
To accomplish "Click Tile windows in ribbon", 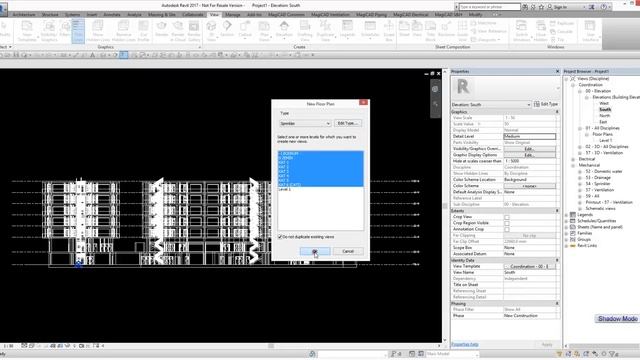I will coord(558,40).
